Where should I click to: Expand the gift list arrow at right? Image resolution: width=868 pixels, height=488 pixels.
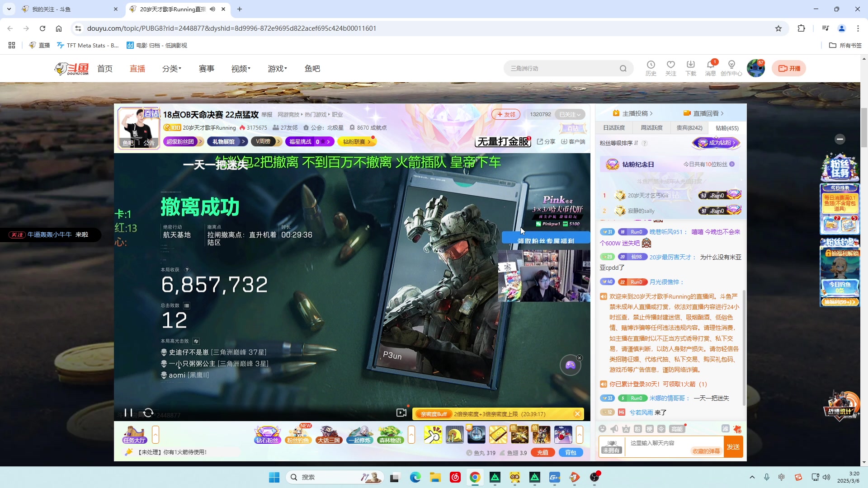[x=580, y=435]
